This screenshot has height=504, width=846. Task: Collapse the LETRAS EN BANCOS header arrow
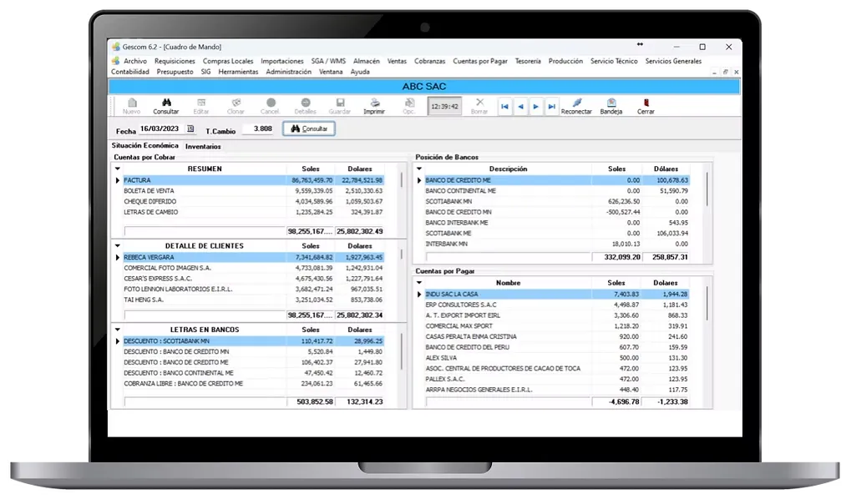[x=118, y=330]
